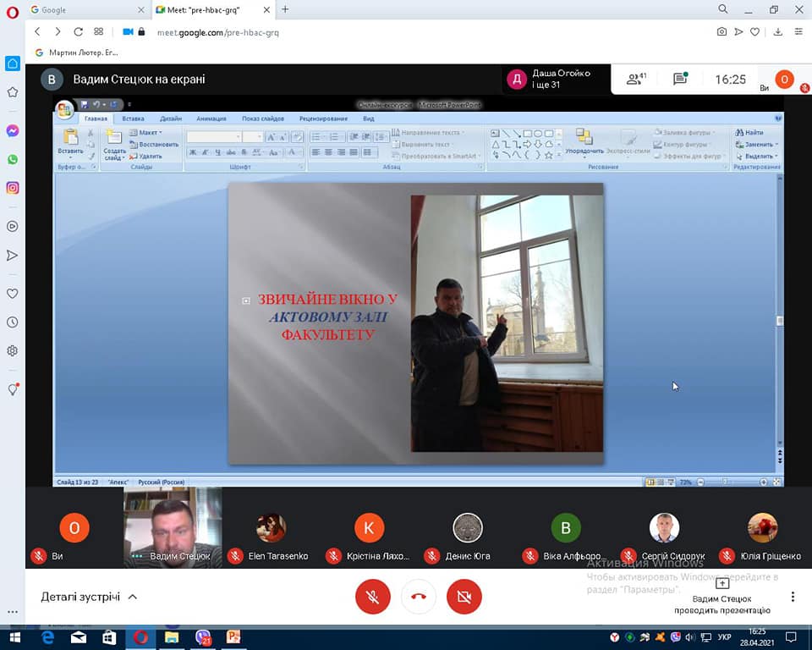Open the УКР input language switcher
The width and height of the screenshot is (812, 650).
coord(724,637)
